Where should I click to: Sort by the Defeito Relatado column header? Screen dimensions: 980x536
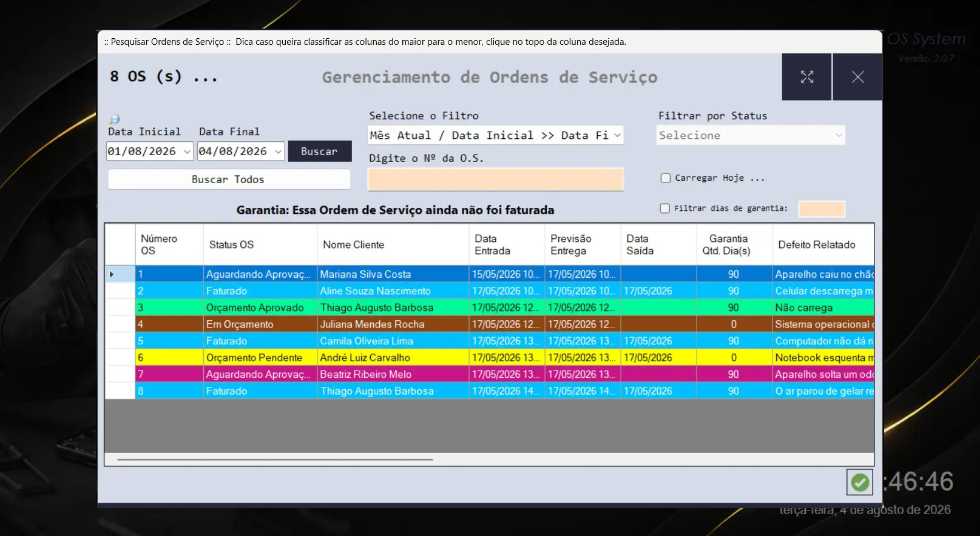pyautogui.click(x=823, y=245)
